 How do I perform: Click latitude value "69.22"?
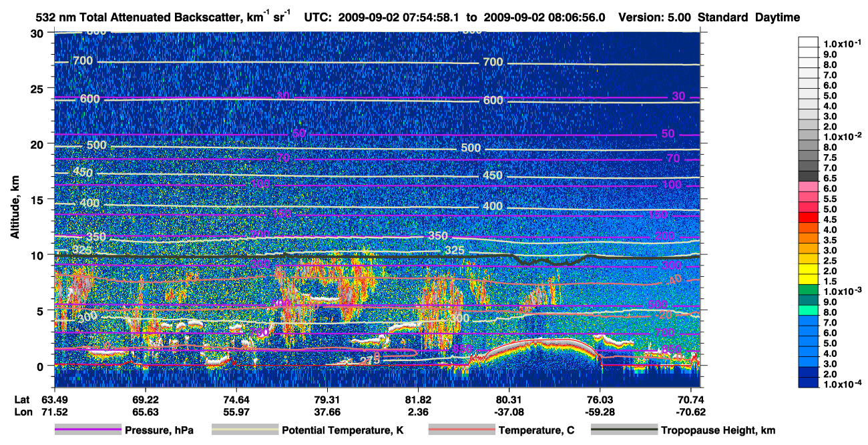146,399
